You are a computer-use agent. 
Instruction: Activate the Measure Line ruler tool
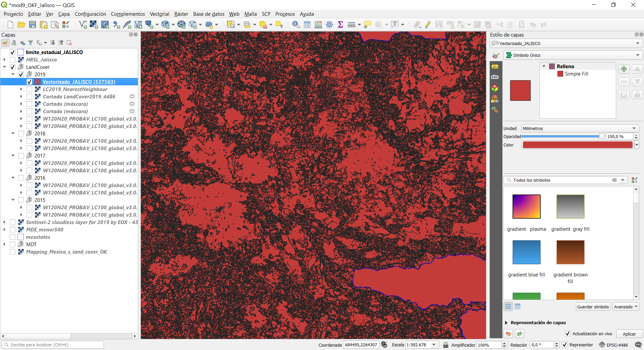(x=352, y=25)
